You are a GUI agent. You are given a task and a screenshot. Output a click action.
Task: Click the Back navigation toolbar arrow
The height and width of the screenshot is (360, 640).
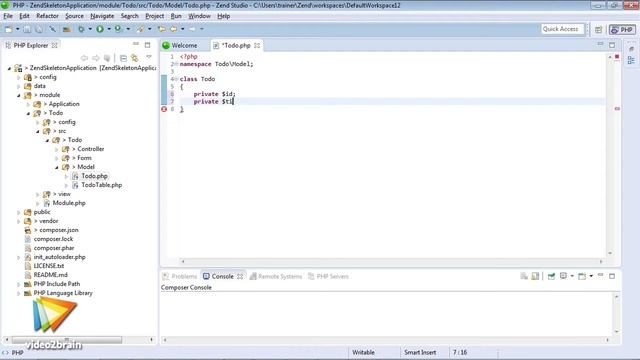(174, 29)
